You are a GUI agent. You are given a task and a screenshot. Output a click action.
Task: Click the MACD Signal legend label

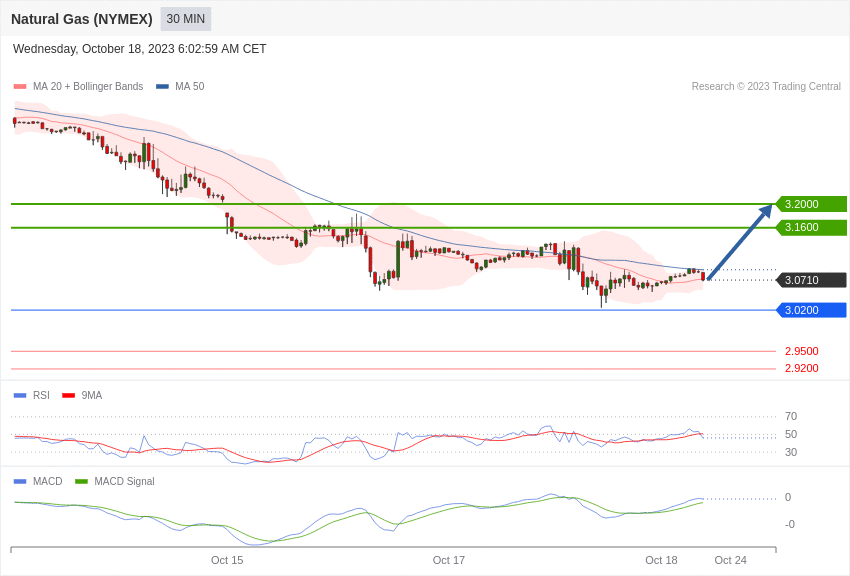point(124,482)
